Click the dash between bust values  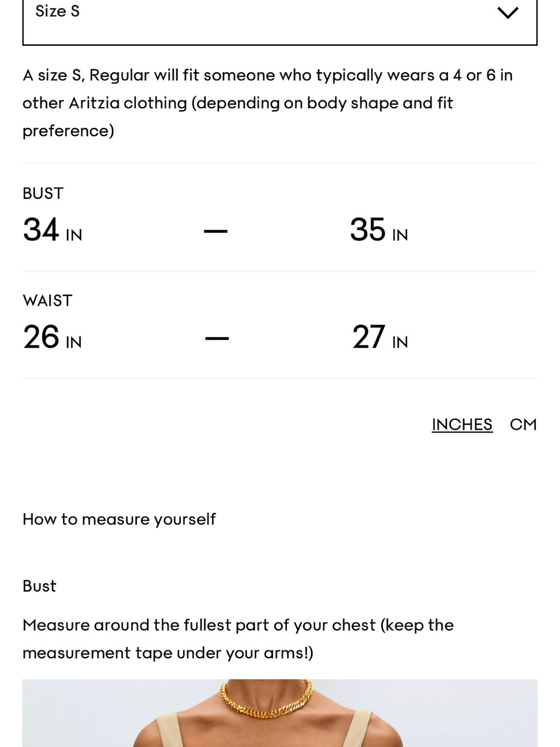pos(216,231)
